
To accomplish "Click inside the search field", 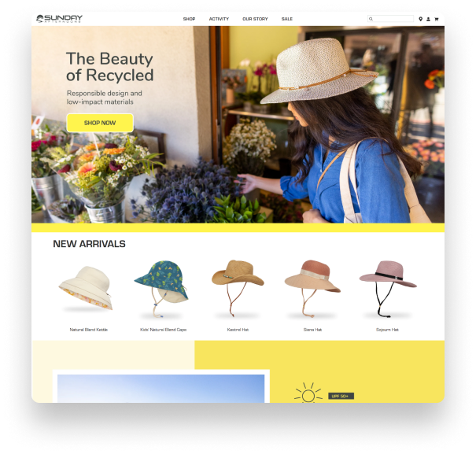I will 390,19.
